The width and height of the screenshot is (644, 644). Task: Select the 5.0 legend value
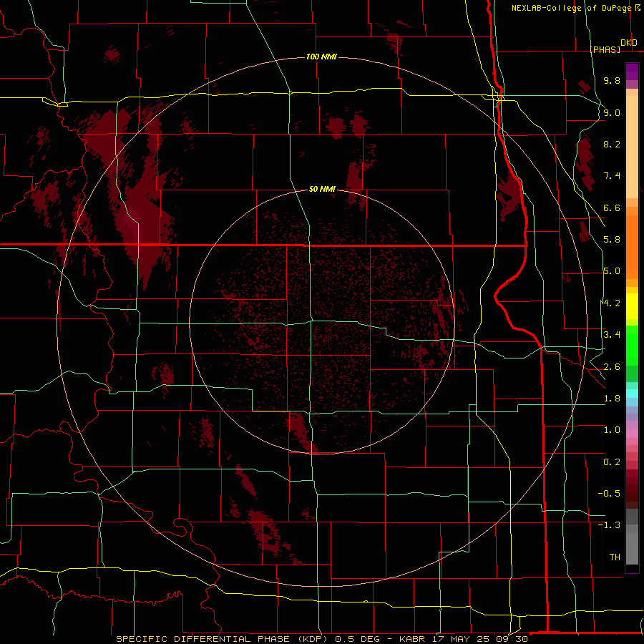tap(612, 271)
